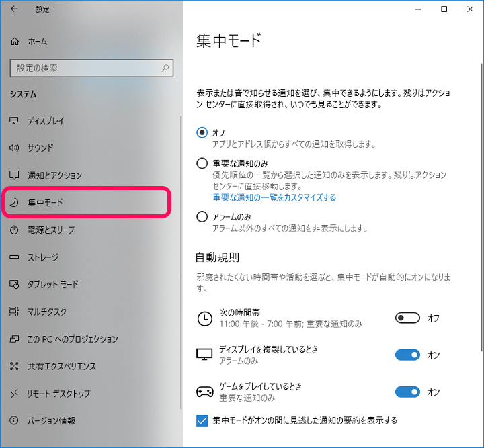Click the この PC へのプロジェクション icon
Image resolution: width=484 pixels, height=448 pixels.
tap(14, 339)
